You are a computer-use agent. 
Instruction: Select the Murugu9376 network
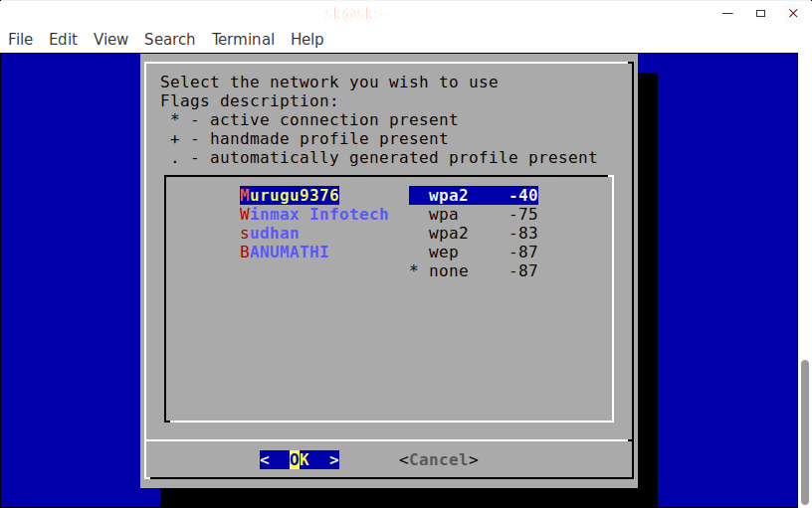(290, 196)
